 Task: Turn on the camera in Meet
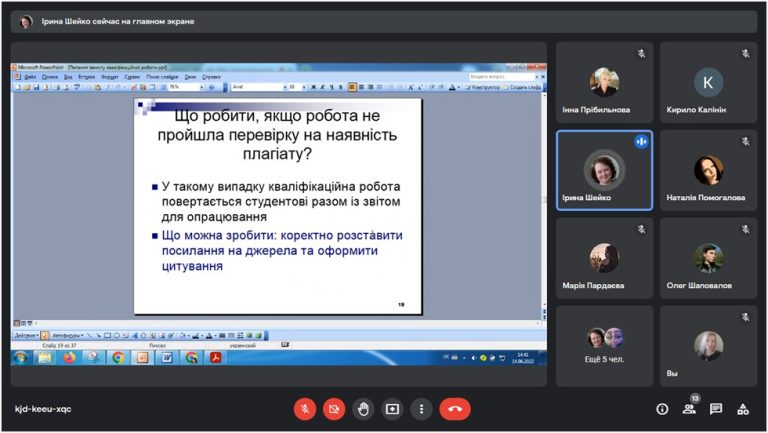tap(334, 409)
